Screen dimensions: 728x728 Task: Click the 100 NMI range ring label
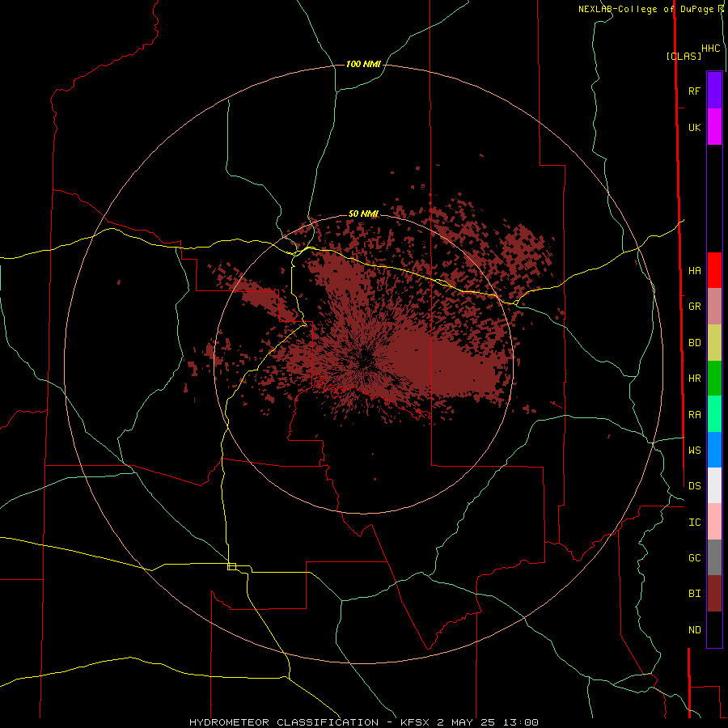363,64
